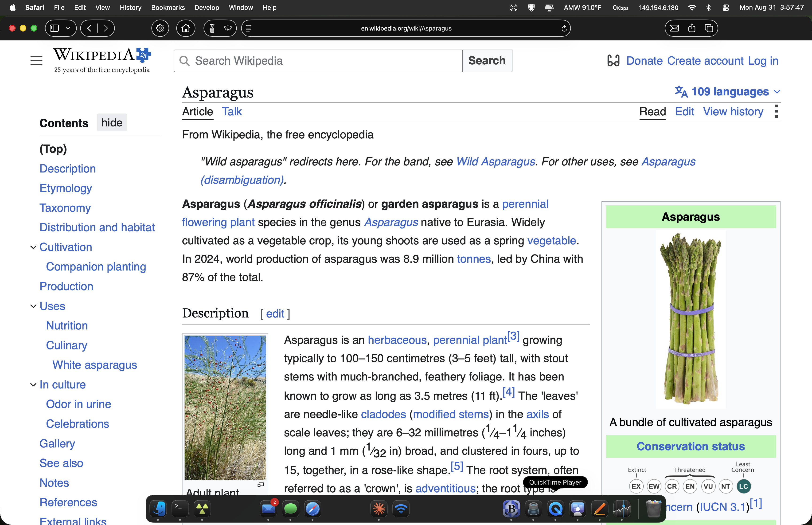
Task: Switch to the Talk tab
Action: (x=232, y=111)
